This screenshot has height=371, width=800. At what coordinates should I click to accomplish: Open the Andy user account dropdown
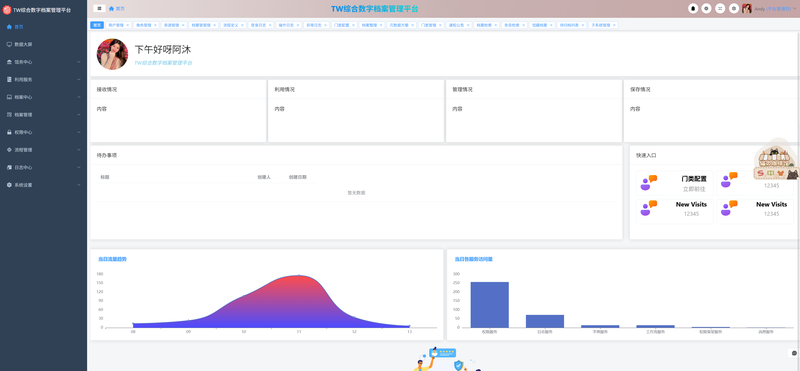click(770, 9)
